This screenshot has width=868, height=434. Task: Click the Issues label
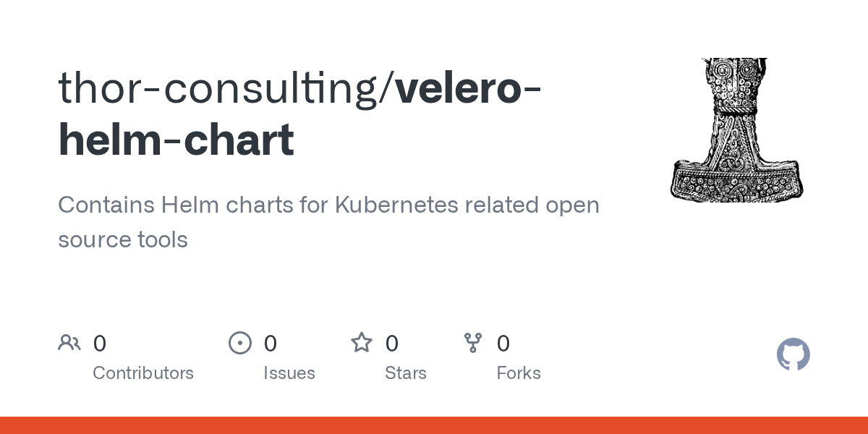[x=289, y=373]
